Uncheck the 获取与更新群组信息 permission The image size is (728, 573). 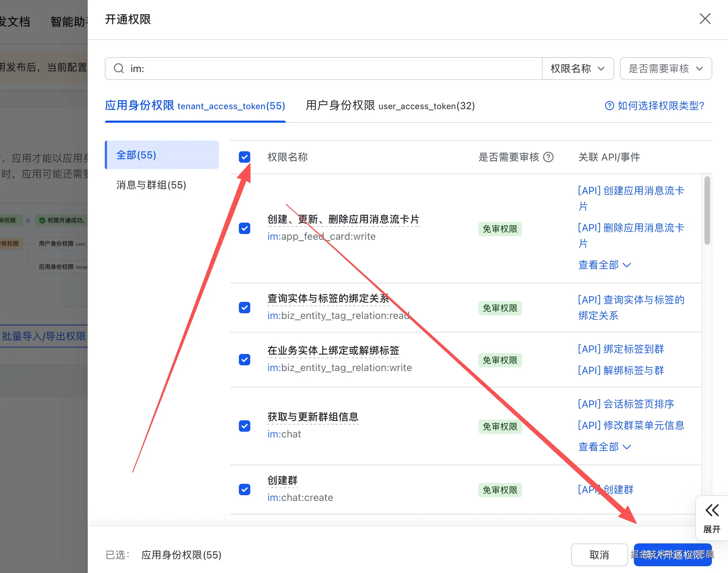[244, 426]
